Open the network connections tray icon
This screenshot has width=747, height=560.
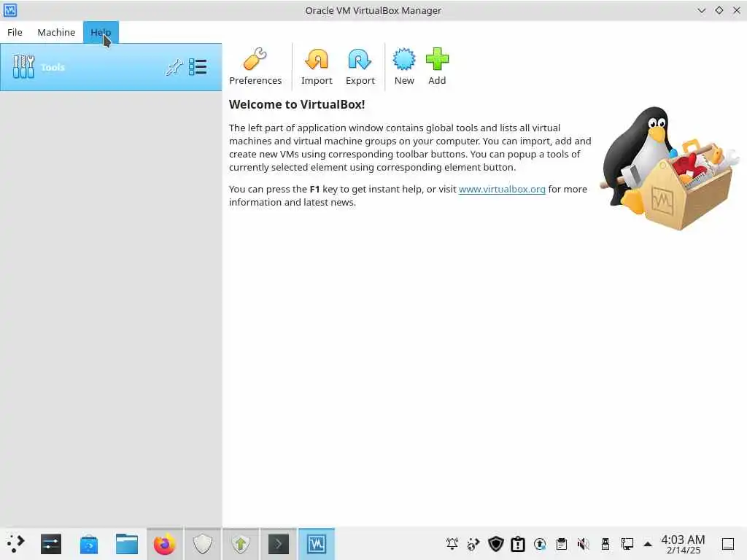[627, 544]
